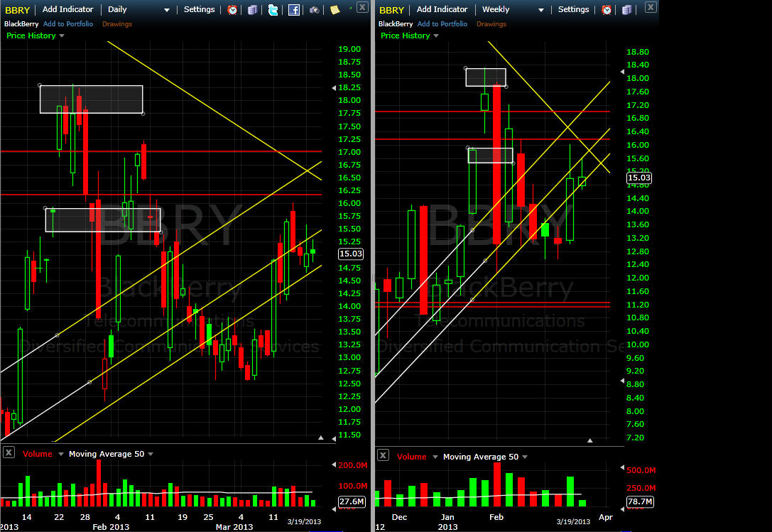The height and width of the screenshot is (532, 772).
Task: Open Settings on the Daily chart
Action: point(199,9)
